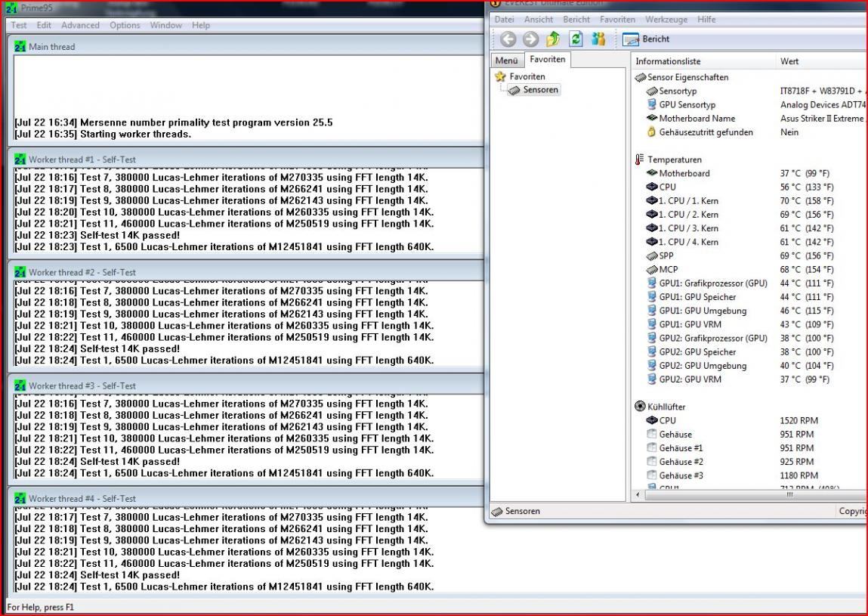This screenshot has width=868, height=616.
Task: Open EVEREST Datei menu
Action: click(x=504, y=20)
